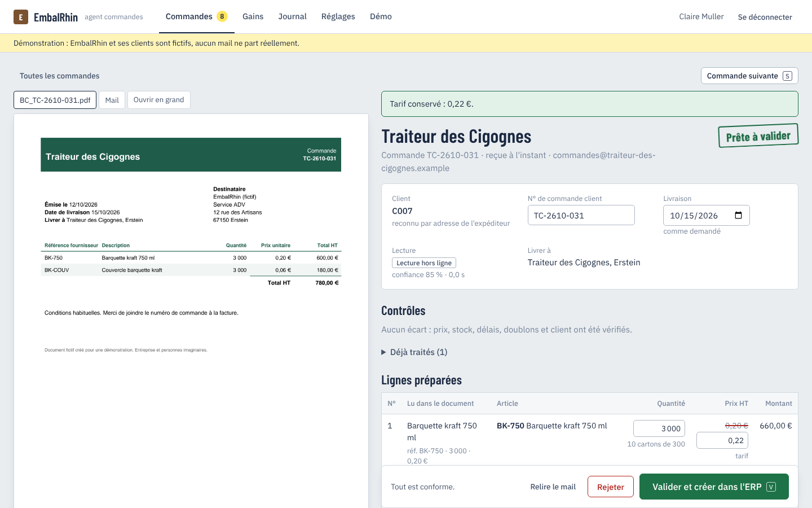The image size is (812, 508).
Task: Edit the quantity field showing 3 000
Action: (x=659, y=428)
